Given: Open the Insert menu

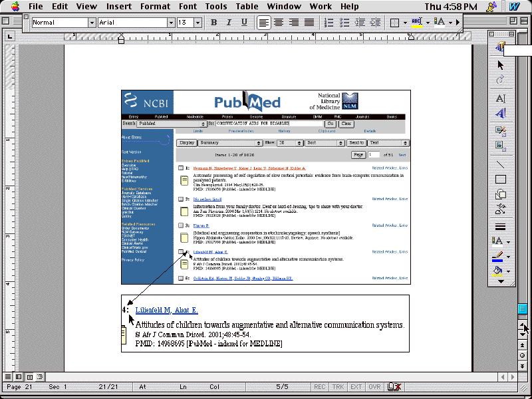Looking at the screenshot, I should [x=119, y=7].
